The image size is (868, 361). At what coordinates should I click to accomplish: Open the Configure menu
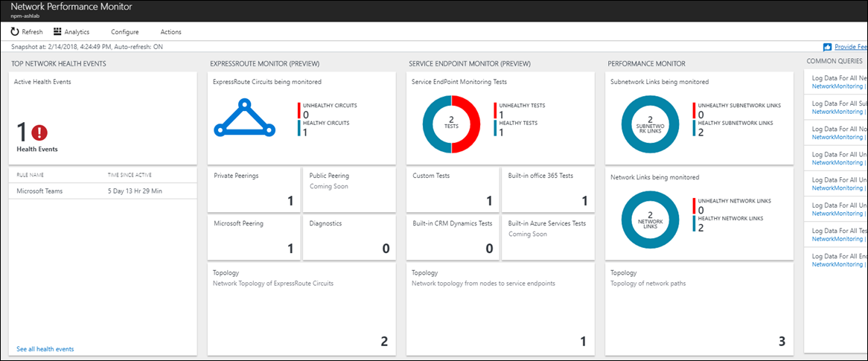click(124, 32)
